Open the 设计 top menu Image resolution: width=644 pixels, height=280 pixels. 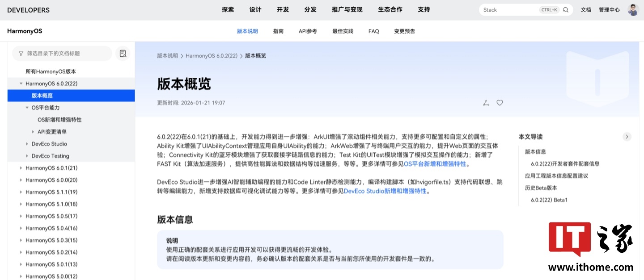point(255,9)
